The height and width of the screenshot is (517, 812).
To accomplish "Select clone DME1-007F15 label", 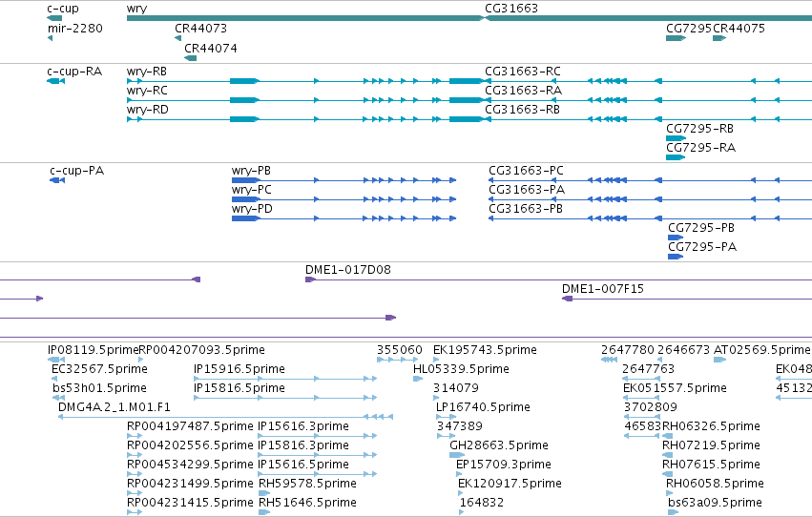I will [603, 289].
